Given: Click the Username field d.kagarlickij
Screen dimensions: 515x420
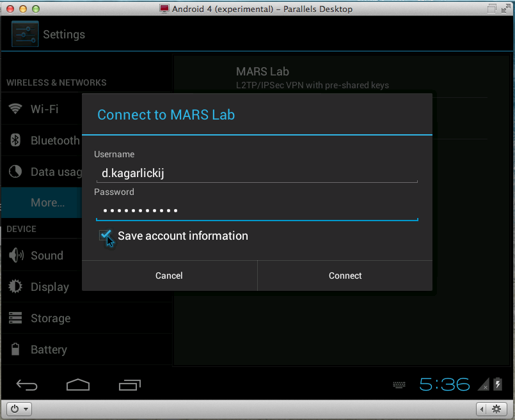Looking at the screenshot, I should (257, 173).
